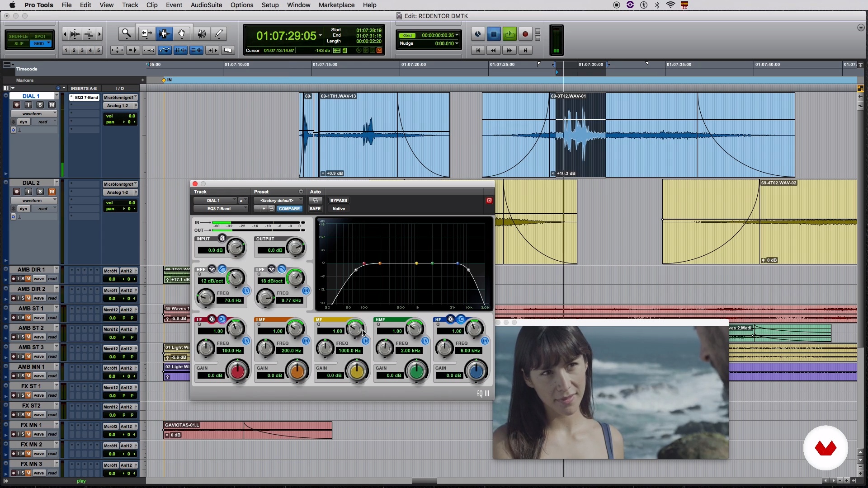868x488 pixels.
Task: Click next preset plus button
Action: pyautogui.click(x=264, y=209)
